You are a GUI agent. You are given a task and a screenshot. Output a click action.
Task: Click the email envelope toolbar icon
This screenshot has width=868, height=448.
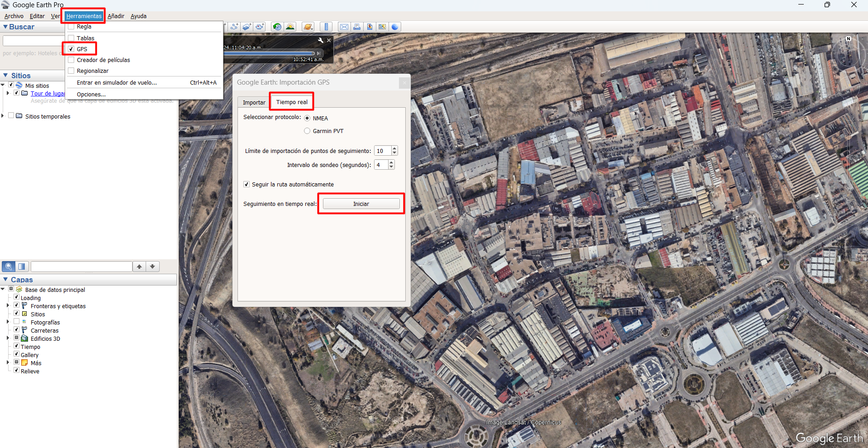click(344, 27)
